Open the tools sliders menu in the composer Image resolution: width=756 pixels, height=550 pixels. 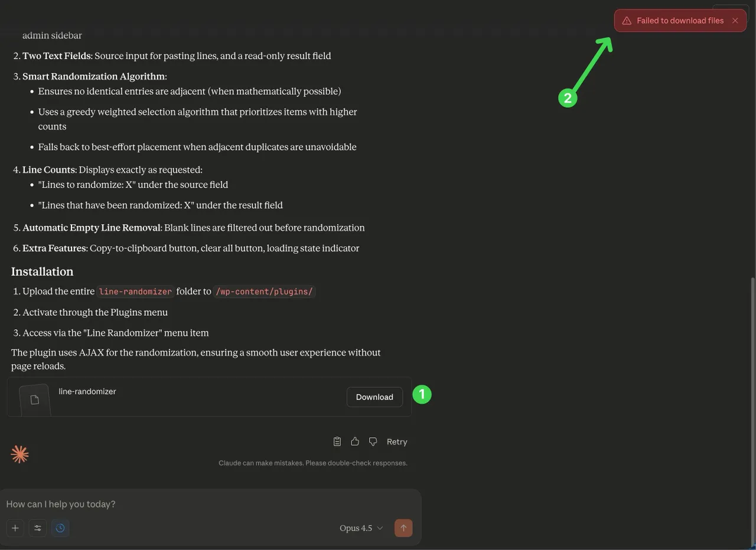38,528
